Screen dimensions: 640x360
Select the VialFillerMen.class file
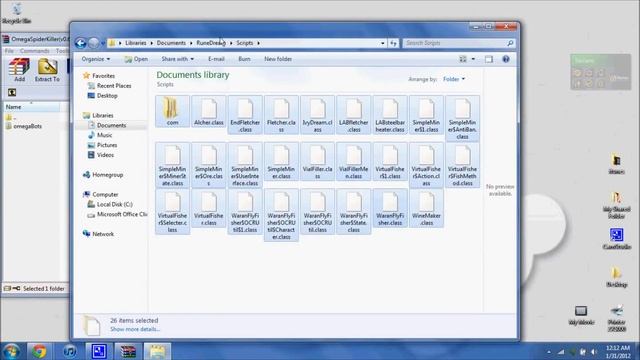(x=354, y=162)
